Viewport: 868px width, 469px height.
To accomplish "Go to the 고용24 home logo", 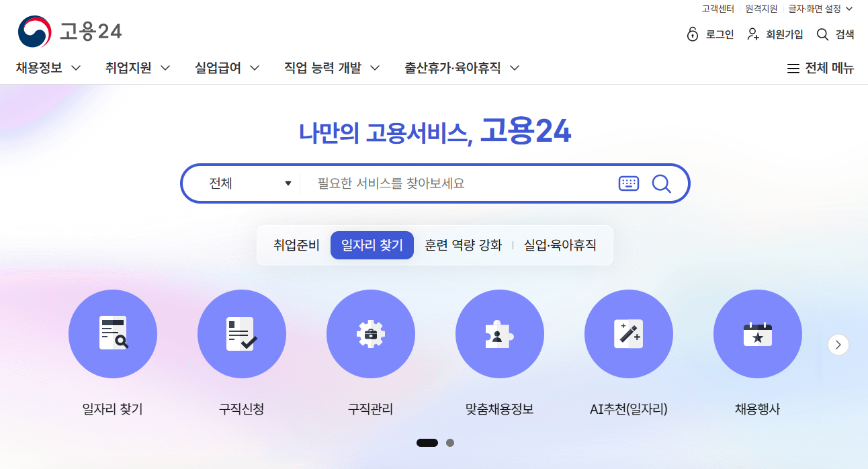I will point(71,32).
